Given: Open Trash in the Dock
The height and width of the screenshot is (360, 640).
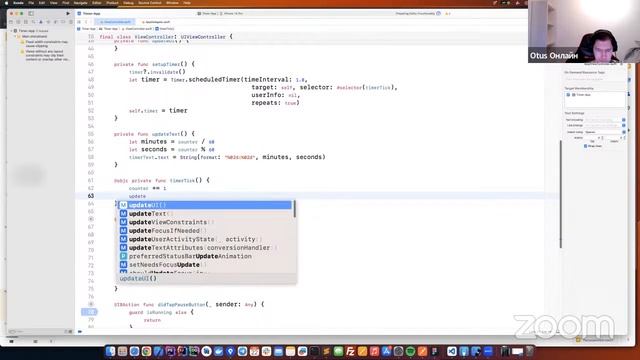Looking at the screenshot, I should click(x=529, y=351).
